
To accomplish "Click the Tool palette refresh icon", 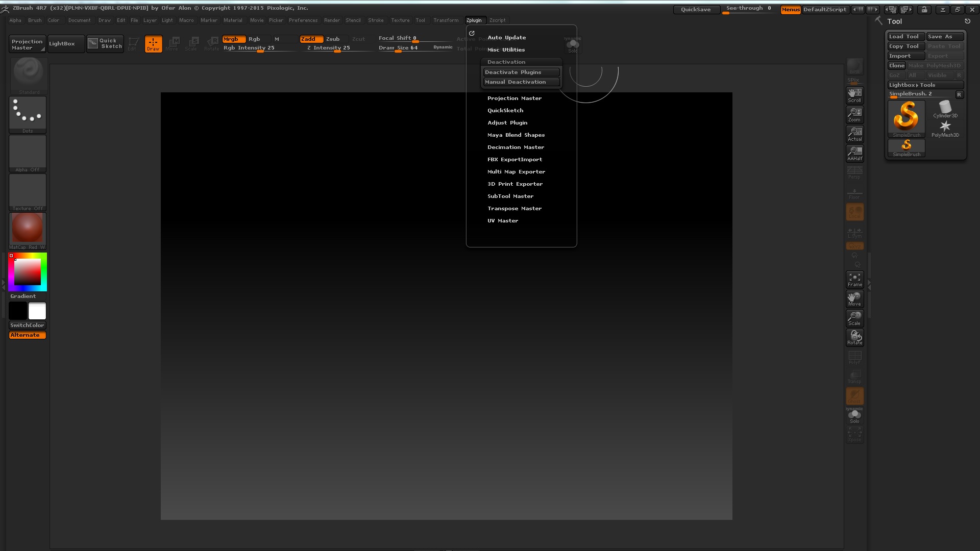I will (x=967, y=21).
